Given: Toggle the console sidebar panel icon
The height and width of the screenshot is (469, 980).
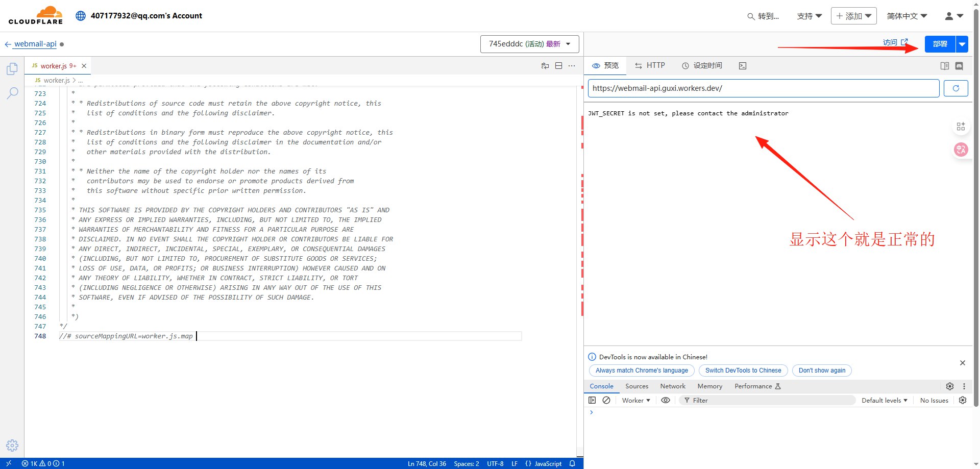Looking at the screenshot, I should click(x=592, y=400).
